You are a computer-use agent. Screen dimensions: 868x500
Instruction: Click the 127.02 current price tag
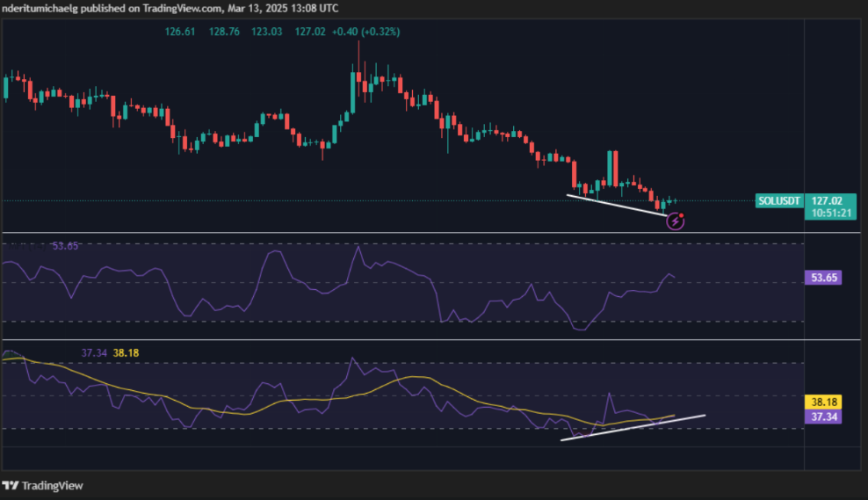pyautogui.click(x=827, y=201)
